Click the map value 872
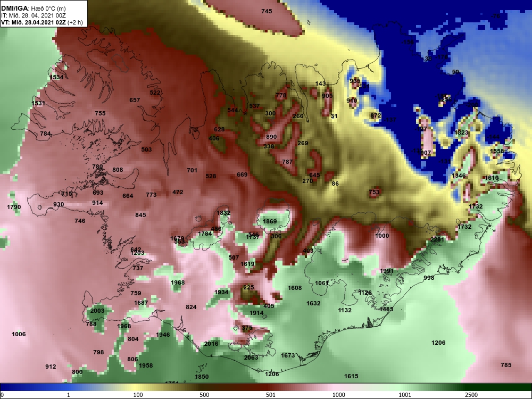The width and height of the screenshot is (532, 399). click(x=376, y=115)
